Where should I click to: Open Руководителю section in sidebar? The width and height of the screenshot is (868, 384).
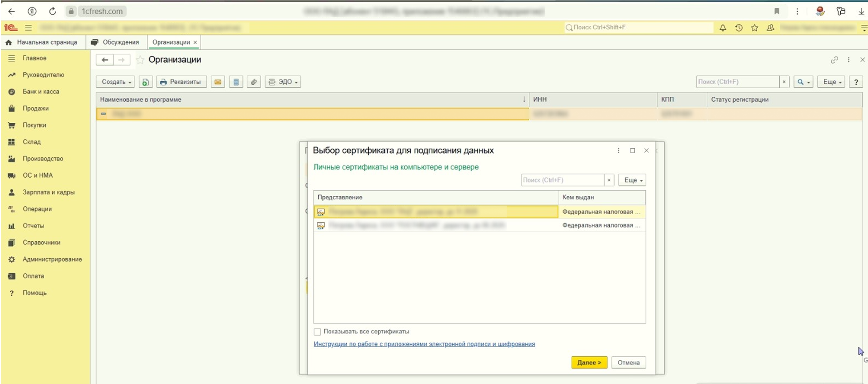(43, 75)
